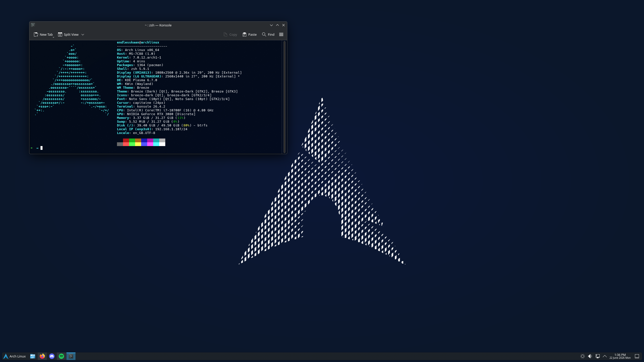Screen dimensions: 644x362
Task: Click the 'Display (LG ULTRAGEAR)' line
Action: coord(178,76)
